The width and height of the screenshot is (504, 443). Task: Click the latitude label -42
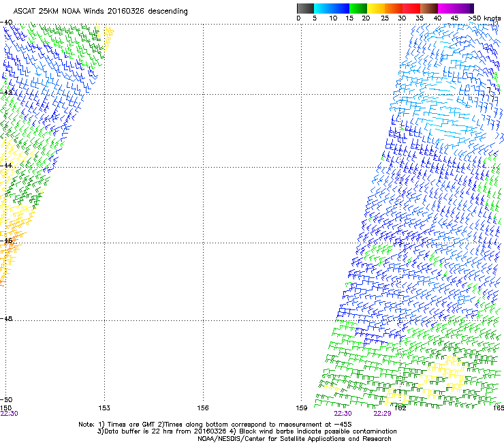click(x=6, y=92)
